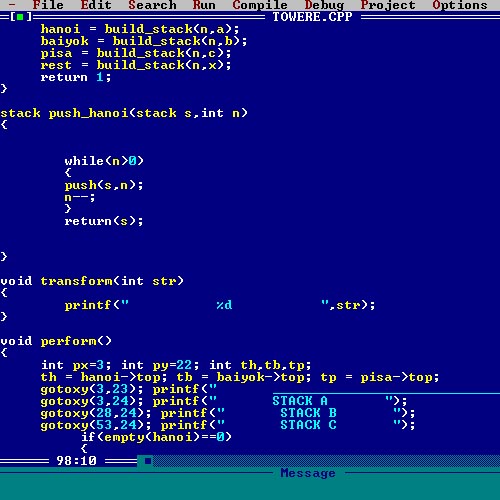This screenshot has height=500, width=500.
Task: Open the Options menu
Action: click(x=460, y=5)
